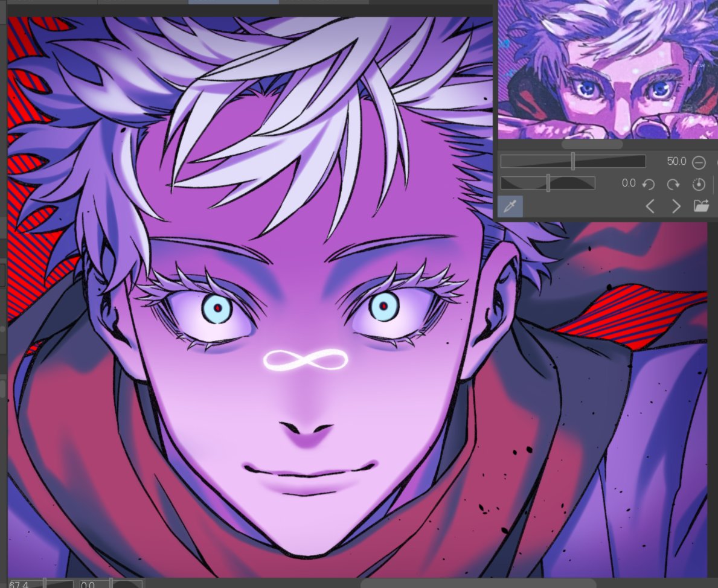Viewport: 718px width, 588px height.
Task: Click the Sub View import folder icon
Action: click(701, 206)
